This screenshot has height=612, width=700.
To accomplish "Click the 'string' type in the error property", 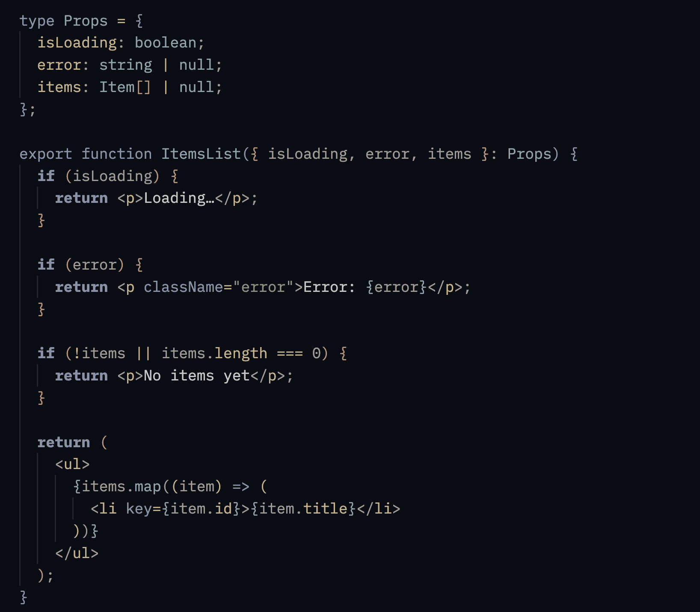I will tap(125, 65).
